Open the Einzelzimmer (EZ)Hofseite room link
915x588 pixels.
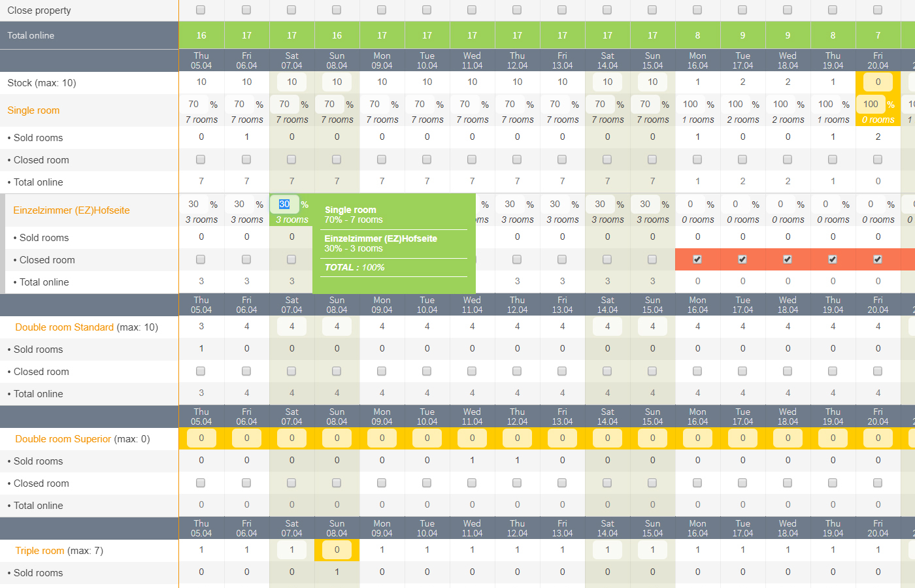(x=71, y=210)
